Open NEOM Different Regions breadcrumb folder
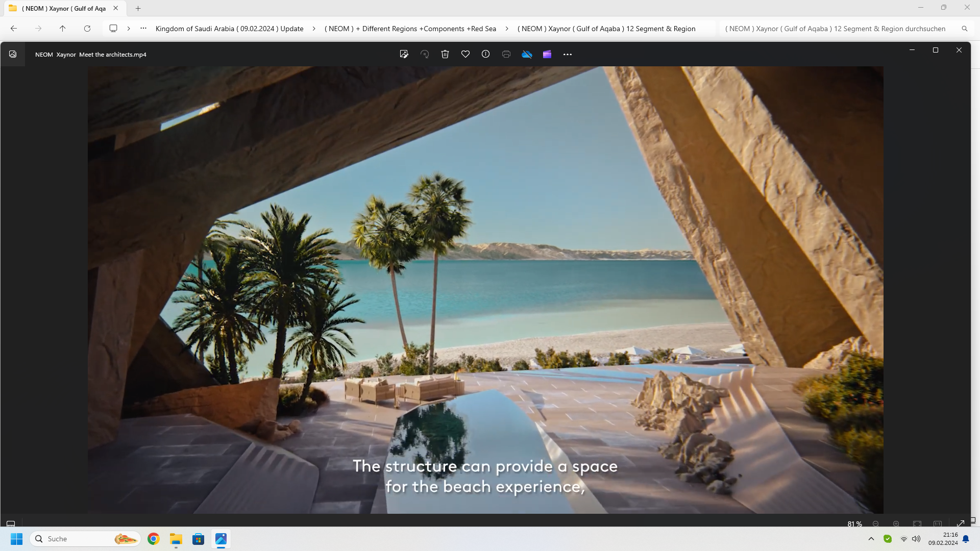 click(x=410, y=29)
